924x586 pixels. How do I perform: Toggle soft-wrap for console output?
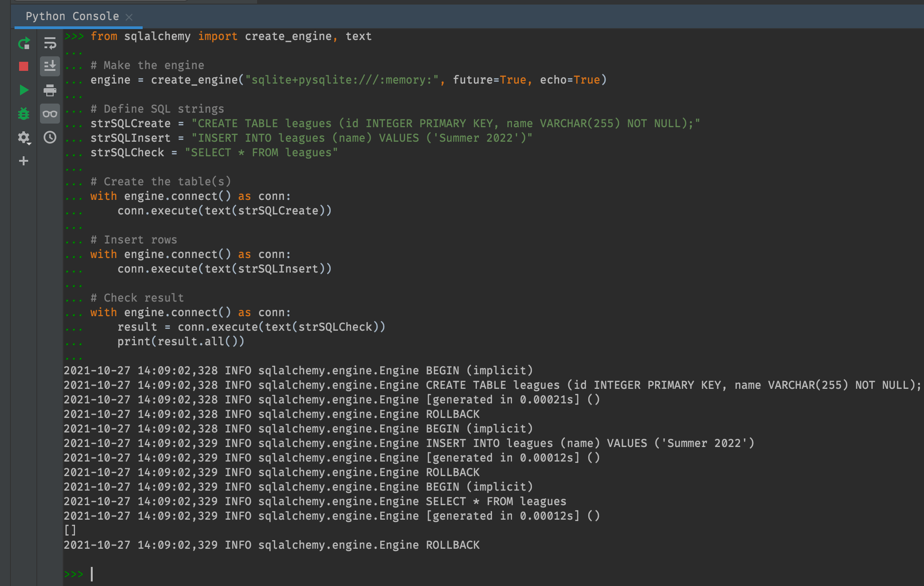[50, 44]
